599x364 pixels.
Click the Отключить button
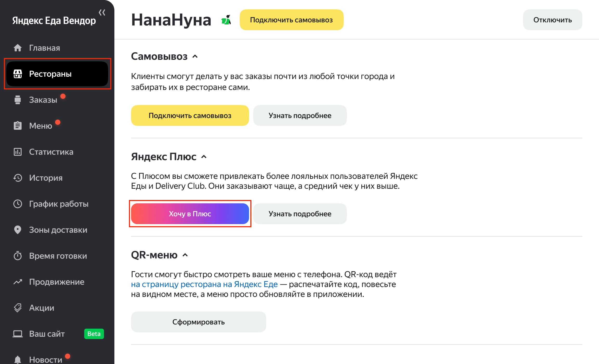[552, 20]
